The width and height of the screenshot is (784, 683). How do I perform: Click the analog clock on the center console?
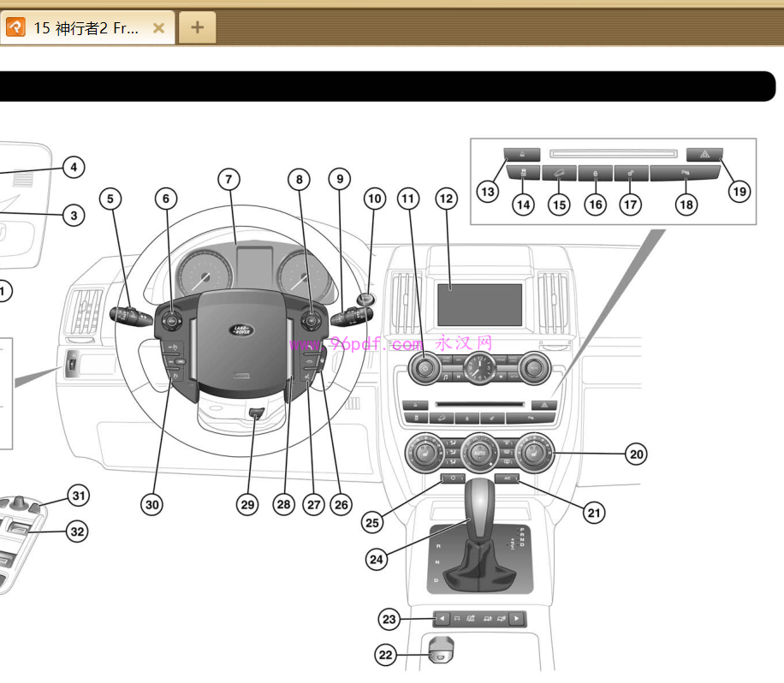click(479, 370)
